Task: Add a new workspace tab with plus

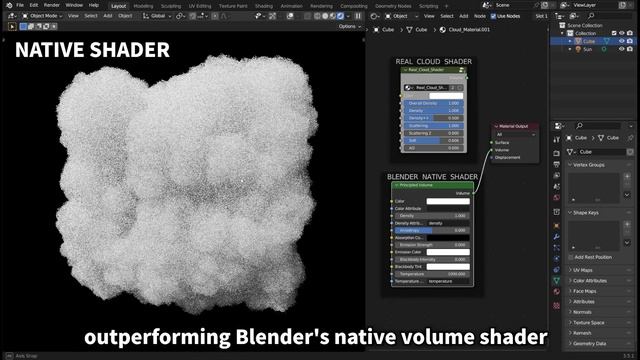Action: 446,6
